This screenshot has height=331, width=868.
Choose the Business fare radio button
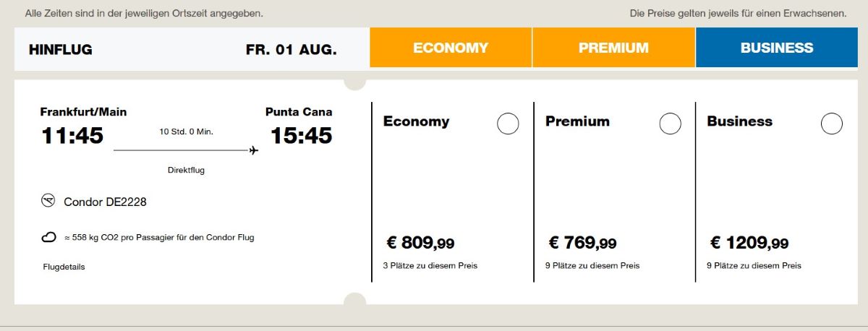(x=832, y=124)
